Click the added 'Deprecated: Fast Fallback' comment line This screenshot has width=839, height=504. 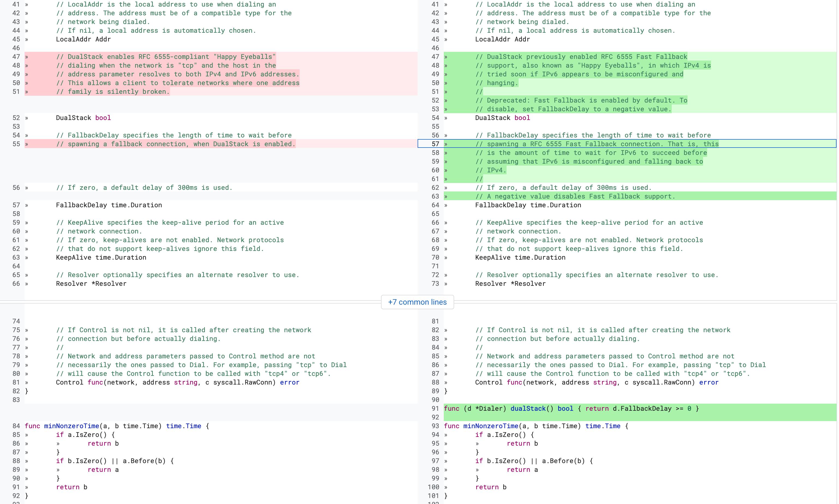pyautogui.click(x=581, y=101)
